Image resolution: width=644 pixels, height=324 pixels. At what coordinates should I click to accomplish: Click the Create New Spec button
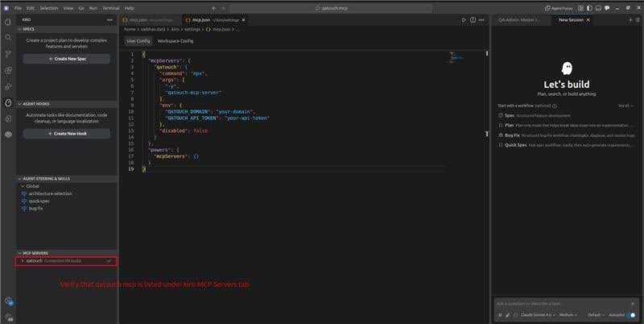point(67,59)
